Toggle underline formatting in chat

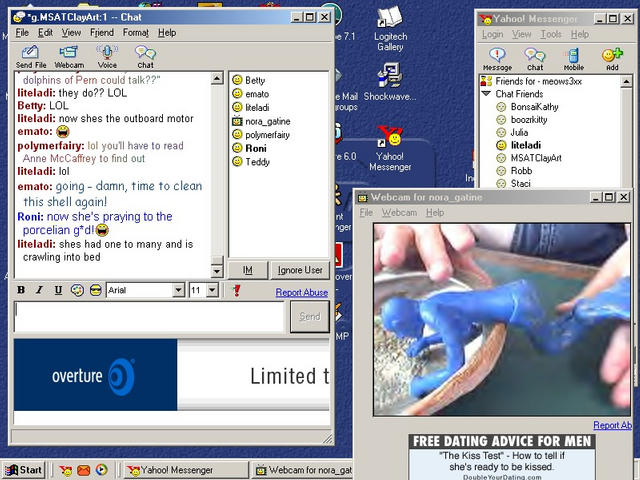pos(58,290)
